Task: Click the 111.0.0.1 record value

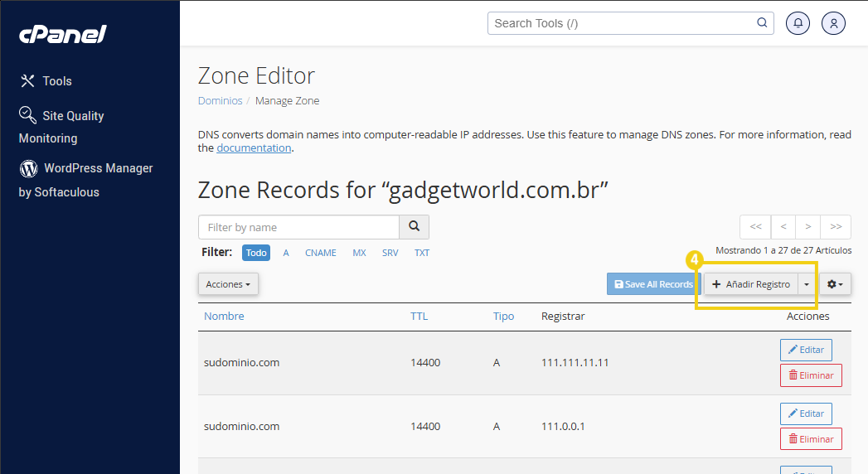Action: (x=563, y=426)
